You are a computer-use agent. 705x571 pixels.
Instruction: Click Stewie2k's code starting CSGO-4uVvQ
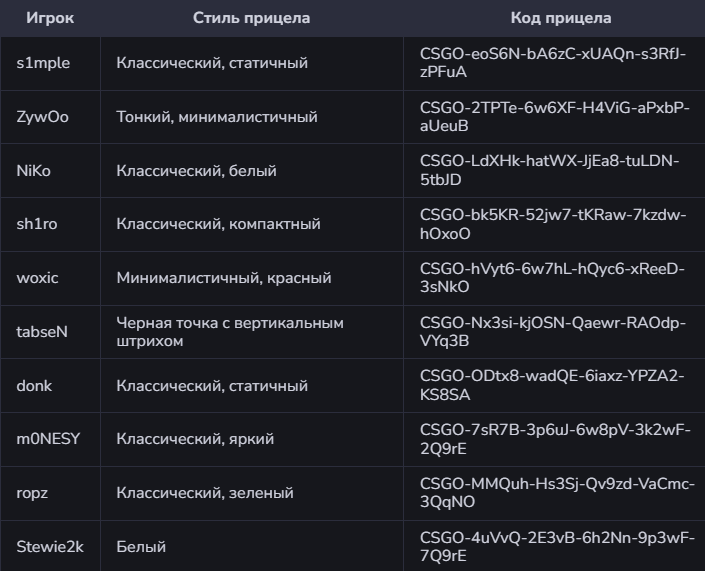pyautogui.click(x=556, y=547)
